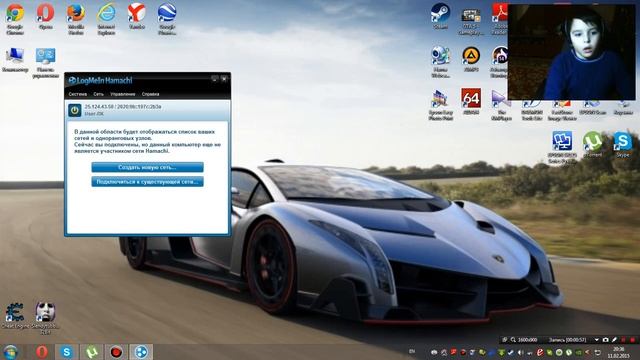Select the Cheat Engine desktop shortcut
640x360 pixels.
[15, 316]
